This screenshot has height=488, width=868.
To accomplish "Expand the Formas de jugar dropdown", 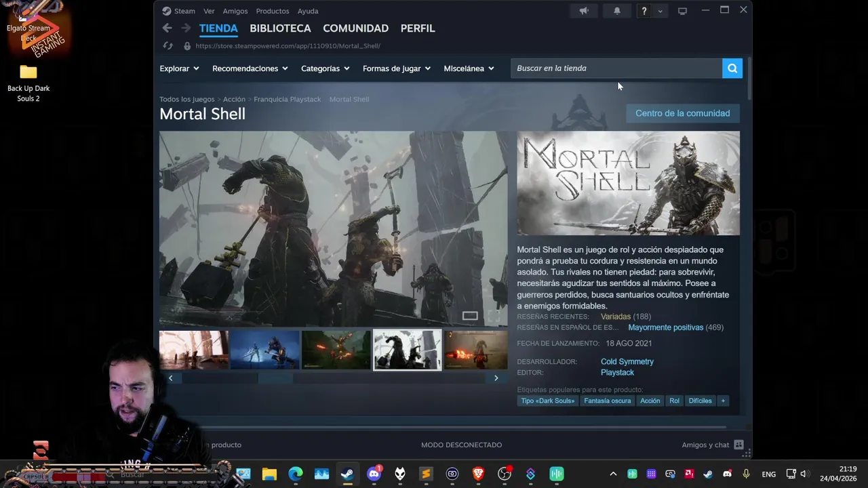I will tap(397, 68).
